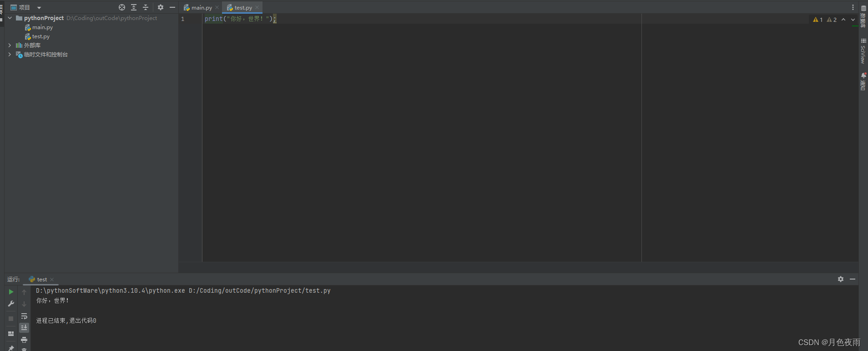Viewport: 868px width, 351px height.
Task: Expand the 外部库 node
Action: tap(10, 46)
